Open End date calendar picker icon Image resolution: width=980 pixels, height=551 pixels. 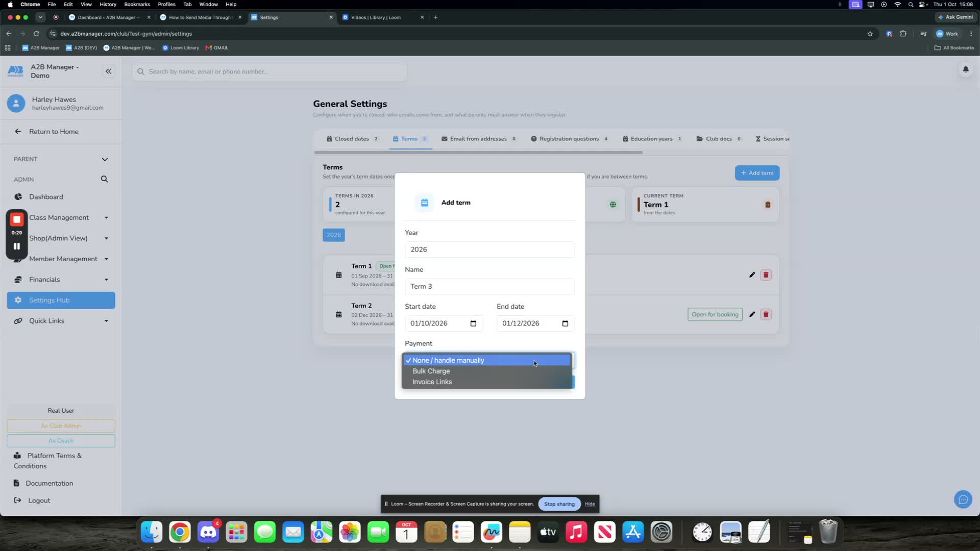pyautogui.click(x=565, y=323)
